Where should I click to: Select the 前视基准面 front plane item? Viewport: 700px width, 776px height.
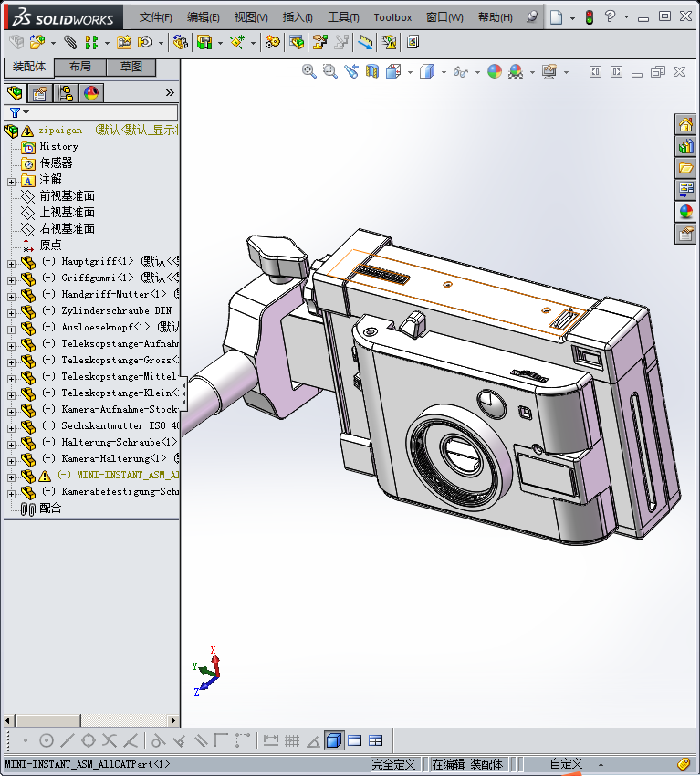coord(67,196)
